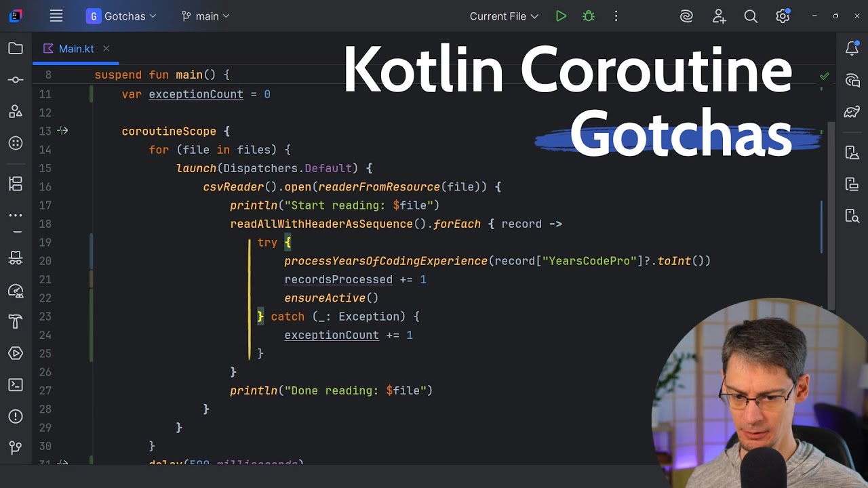Open the Gradle elephant tool window
This screenshot has width=868, height=488.
852,111
